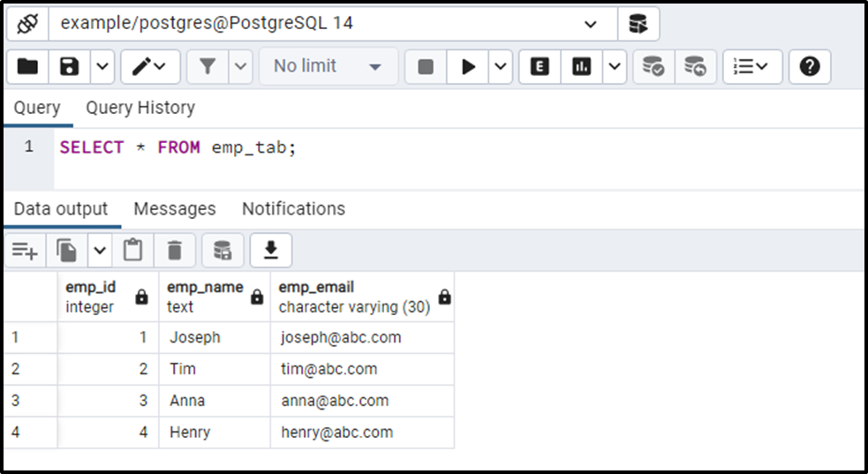This screenshot has width=868, height=474.
Task: Open the edit pencil menu
Action: click(150, 67)
